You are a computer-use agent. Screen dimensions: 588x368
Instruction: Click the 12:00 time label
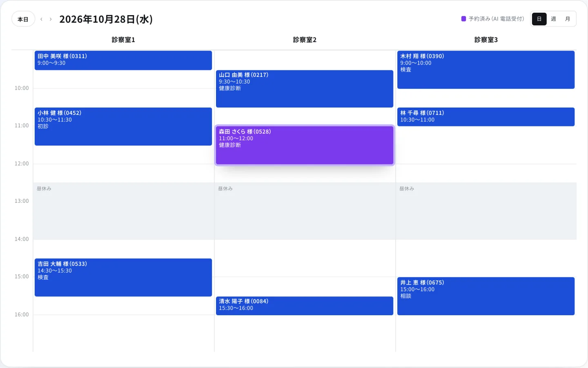[22, 164]
